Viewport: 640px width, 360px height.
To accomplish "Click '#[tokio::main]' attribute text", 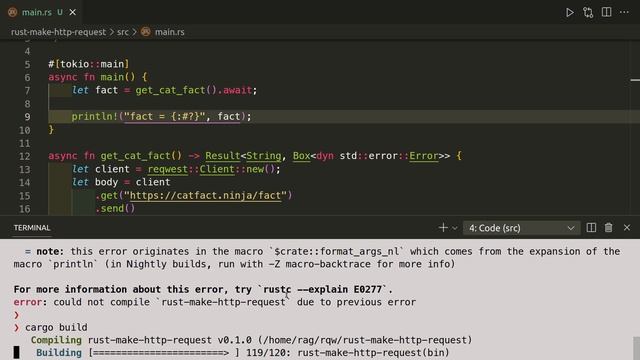I will [x=89, y=64].
